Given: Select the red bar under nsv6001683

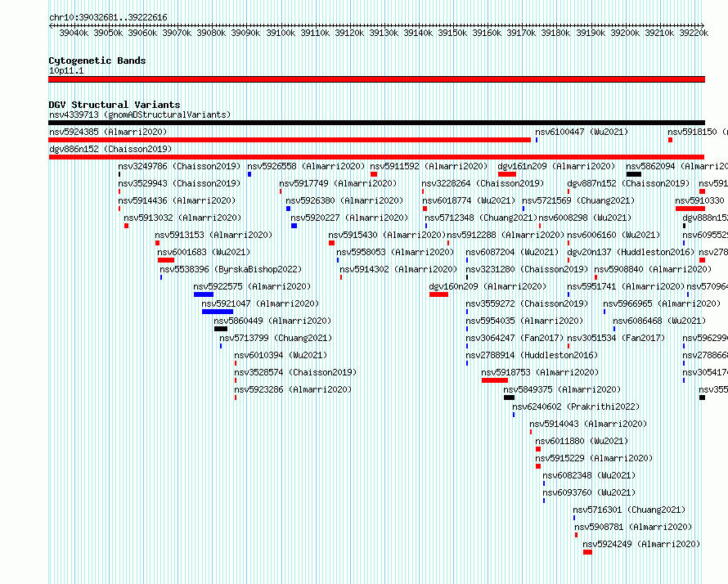Looking at the screenshot, I should click(166, 260).
